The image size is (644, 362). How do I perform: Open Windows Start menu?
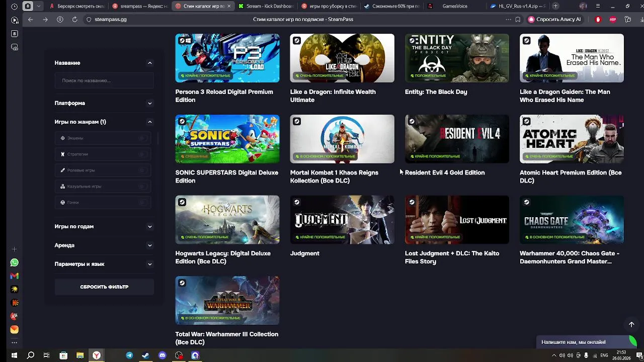14,355
